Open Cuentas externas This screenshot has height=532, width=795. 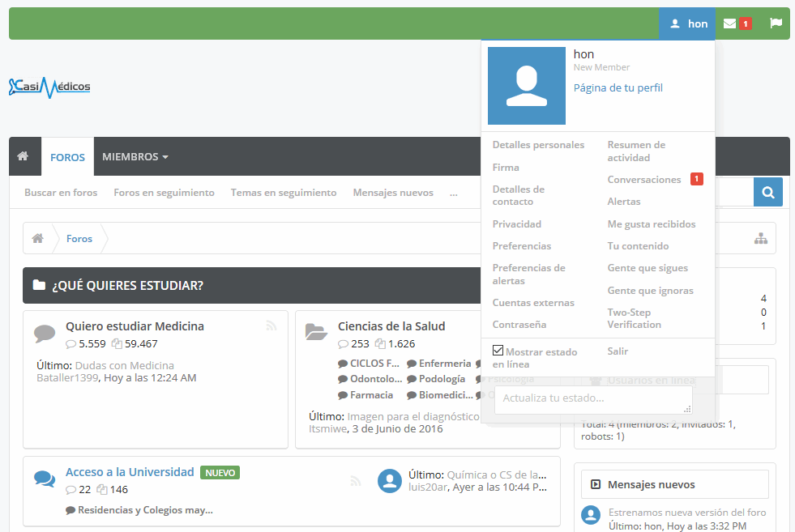pyautogui.click(x=533, y=303)
